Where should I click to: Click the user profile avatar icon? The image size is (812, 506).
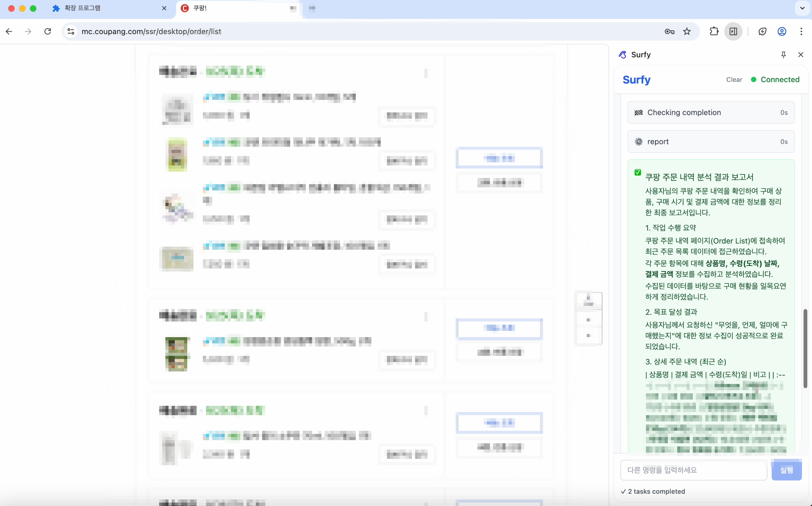[x=781, y=32]
